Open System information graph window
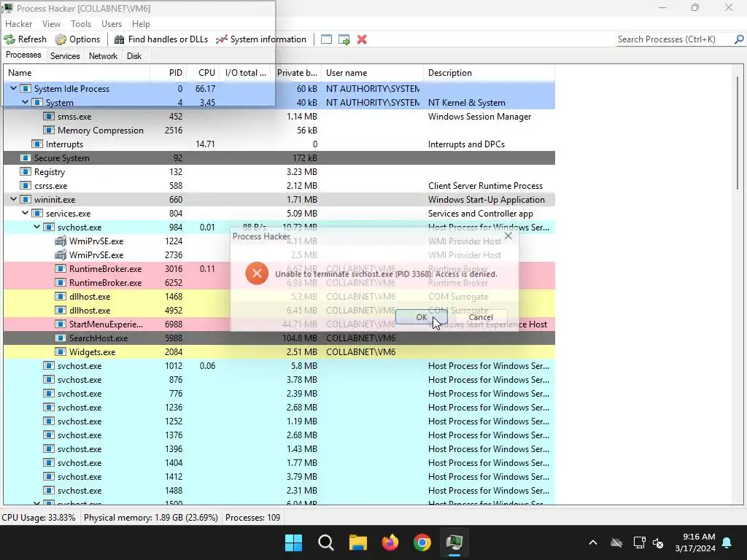This screenshot has height=560, width=747. (261, 39)
